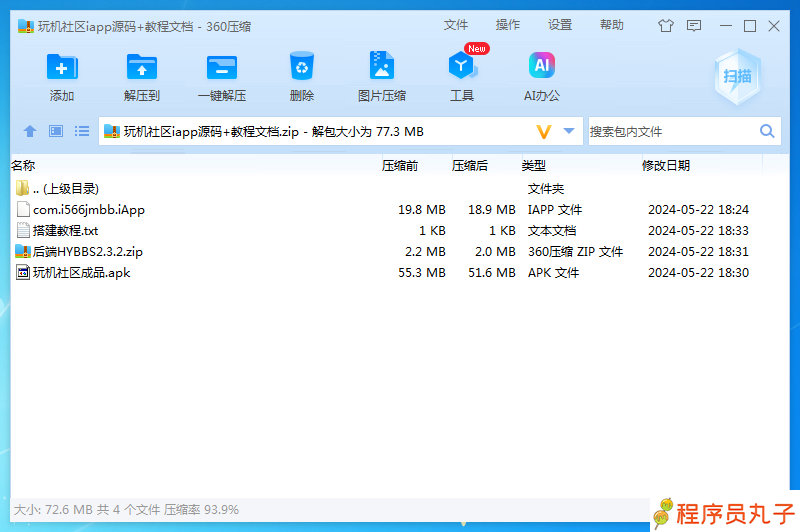The width and height of the screenshot is (800, 532).
Task: Click the IAPP 文件 type cell
Action: (x=555, y=210)
